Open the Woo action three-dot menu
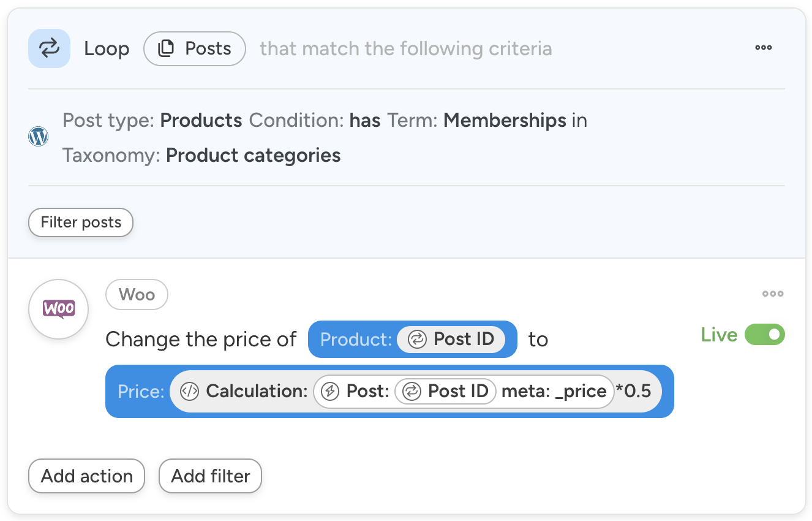Viewport: 812px width, 521px height. pyautogui.click(x=773, y=294)
